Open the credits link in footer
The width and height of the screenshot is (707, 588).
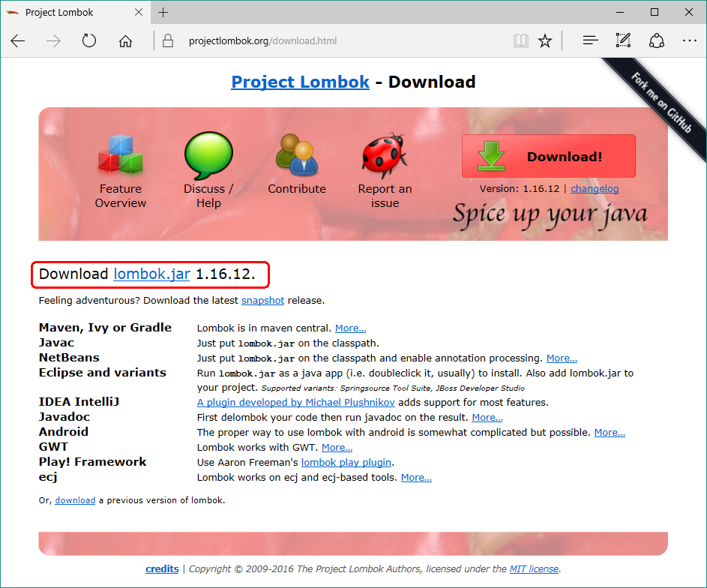pyautogui.click(x=162, y=569)
